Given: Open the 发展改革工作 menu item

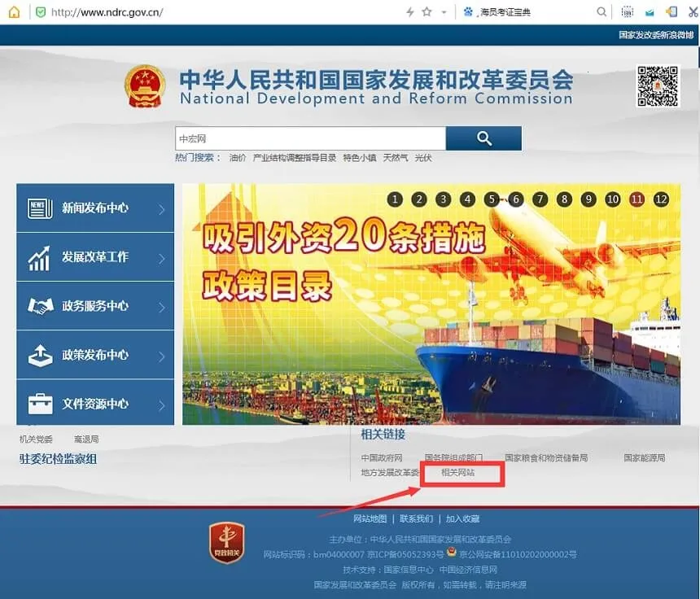Looking at the screenshot, I should (x=95, y=257).
